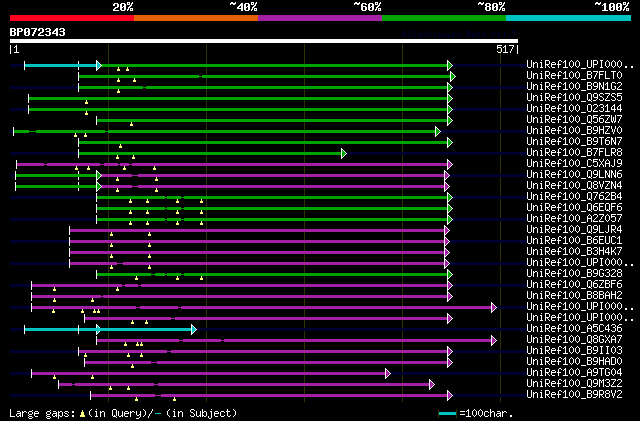This screenshot has height=421, width=640.
Task: Click the purple alignment bar for B9HAD0
Action: pyautogui.click(x=266, y=363)
